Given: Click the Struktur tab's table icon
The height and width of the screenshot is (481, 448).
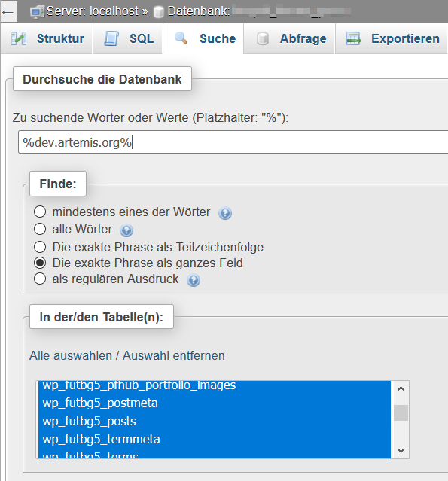Looking at the screenshot, I should pyautogui.click(x=19, y=38).
